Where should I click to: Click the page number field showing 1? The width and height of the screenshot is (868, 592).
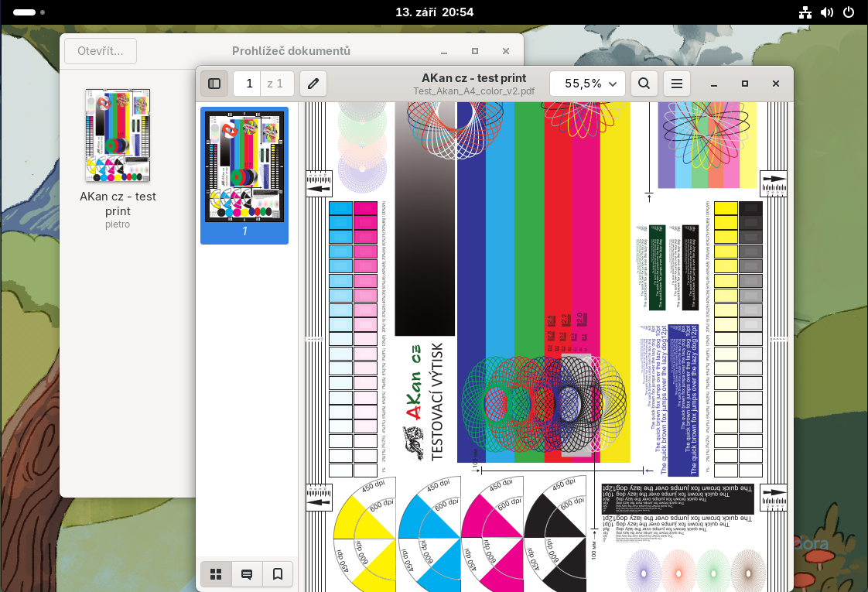point(248,84)
